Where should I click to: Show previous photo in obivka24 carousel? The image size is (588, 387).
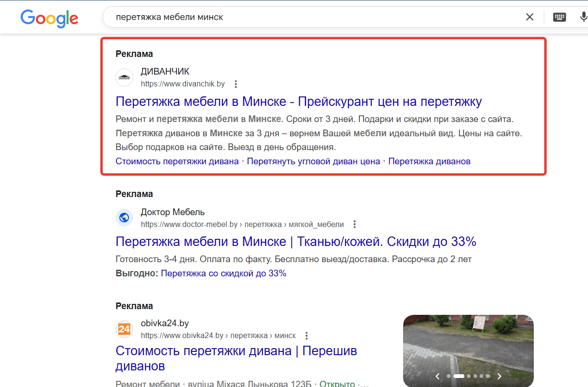click(438, 377)
